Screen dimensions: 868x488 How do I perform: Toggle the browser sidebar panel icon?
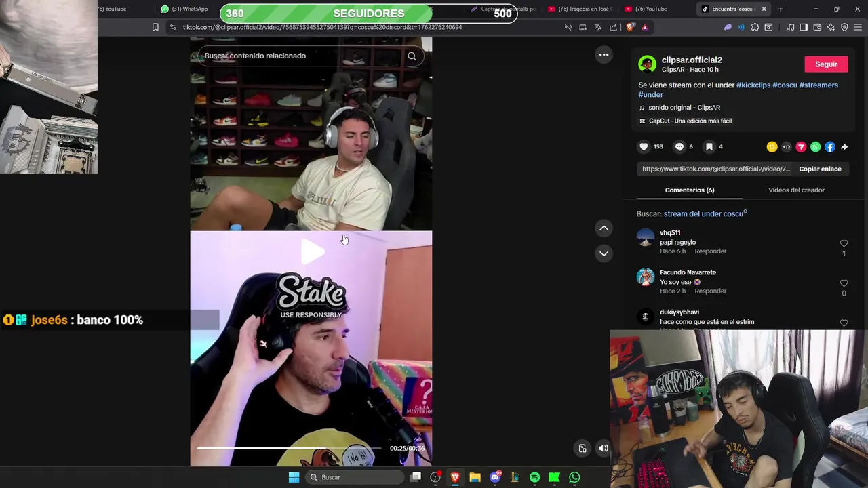[x=804, y=27]
